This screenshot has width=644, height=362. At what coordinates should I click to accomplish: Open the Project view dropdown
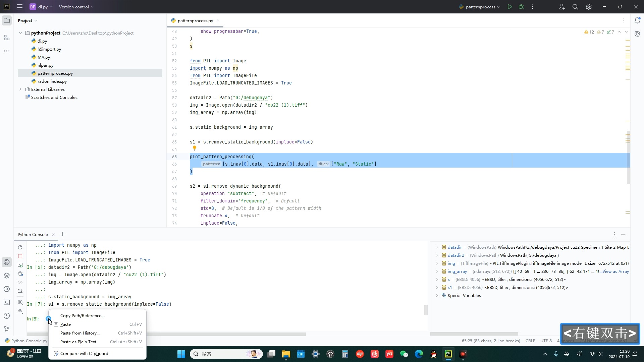click(x=28, y=20)
